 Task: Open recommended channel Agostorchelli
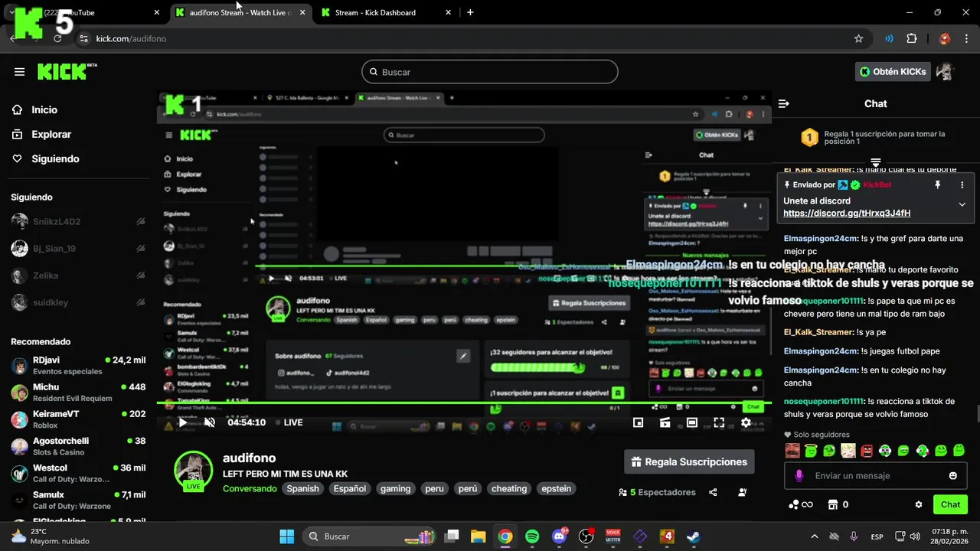tap(78, 446)
